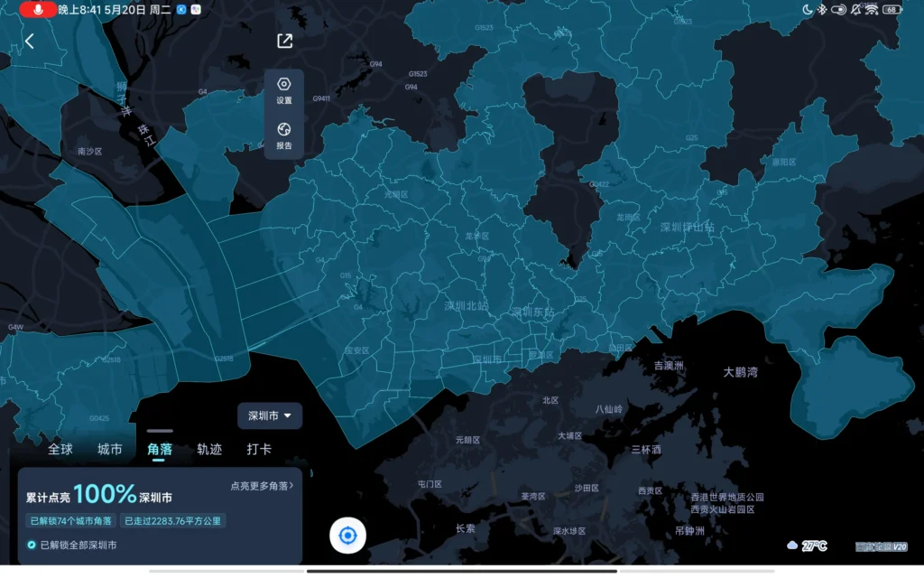
Task: Tap the red microphone recording indicator
Action: coord(38,9)
